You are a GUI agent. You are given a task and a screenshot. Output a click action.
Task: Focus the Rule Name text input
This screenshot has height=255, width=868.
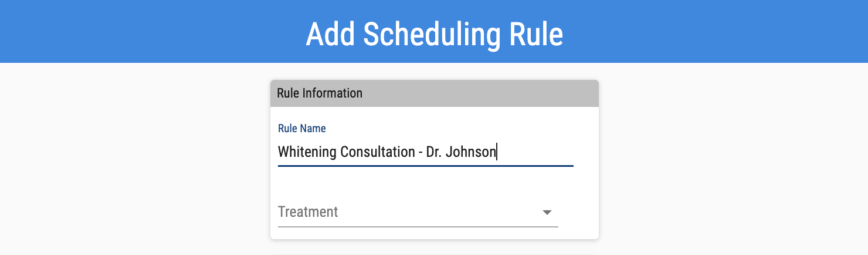click(x=425, y=152)
